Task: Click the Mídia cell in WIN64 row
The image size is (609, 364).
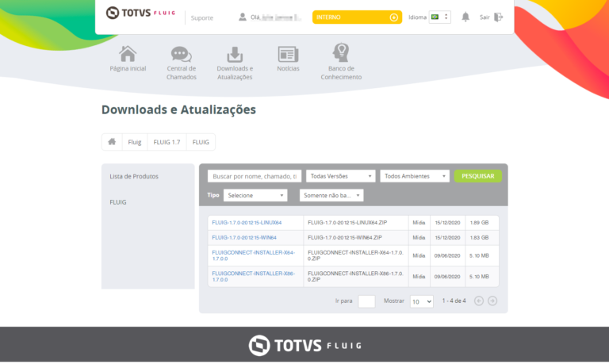Action: 419,237
